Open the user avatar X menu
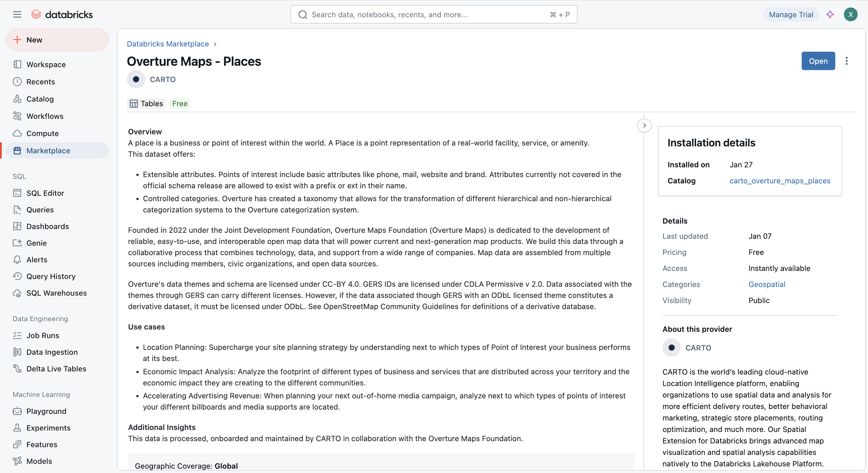868x473 pixels. 850,14
